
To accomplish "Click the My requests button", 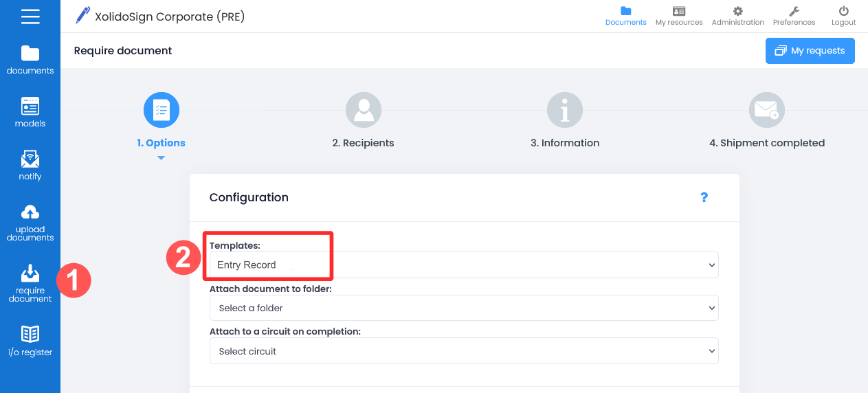I will [810, 51].
